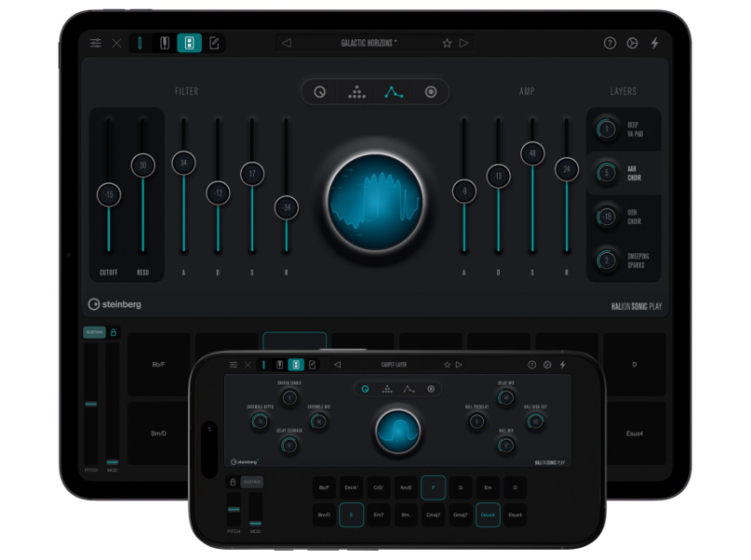Tap the F chord pad on the phone
Image resolution: width=751 pixels, height=560 pixels.
coord(433,488)
